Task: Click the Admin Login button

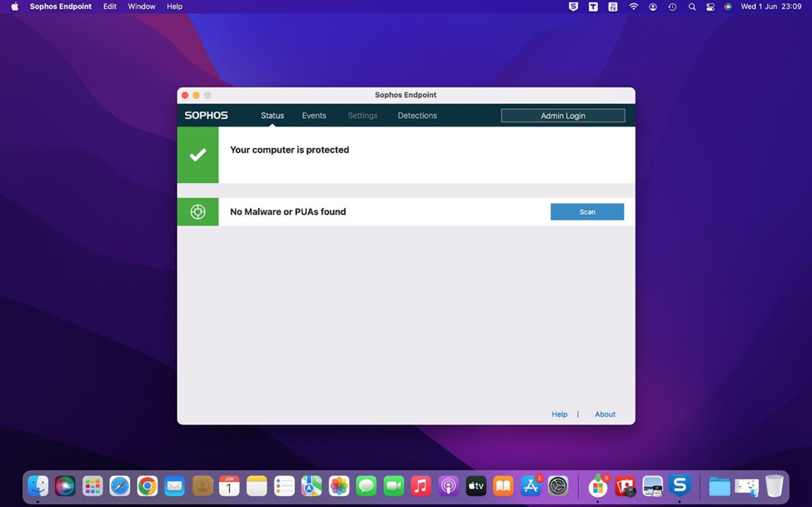Action: [x=563, y=116]
